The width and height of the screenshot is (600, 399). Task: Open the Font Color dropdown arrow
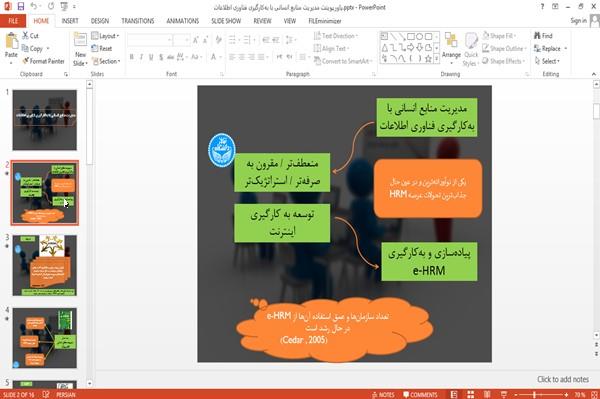pos(220,57)
